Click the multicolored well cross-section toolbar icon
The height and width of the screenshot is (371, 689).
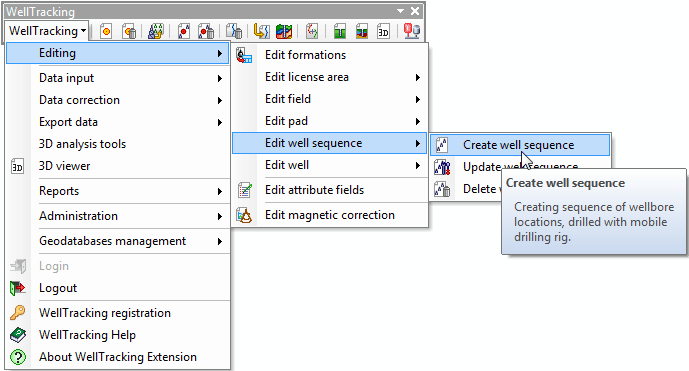[362, 31]
